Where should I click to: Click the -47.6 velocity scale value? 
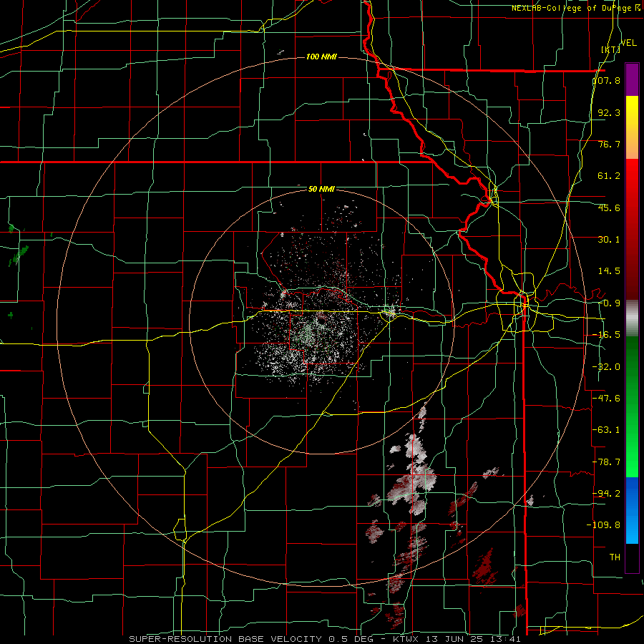click(x=607, y=399)
